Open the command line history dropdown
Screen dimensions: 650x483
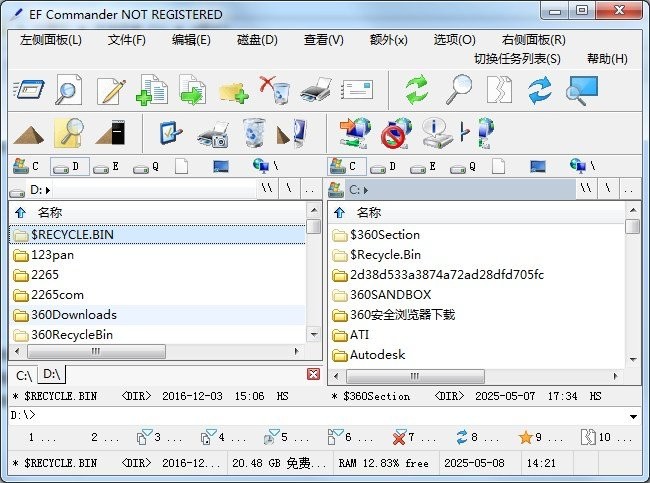point(633,416)
